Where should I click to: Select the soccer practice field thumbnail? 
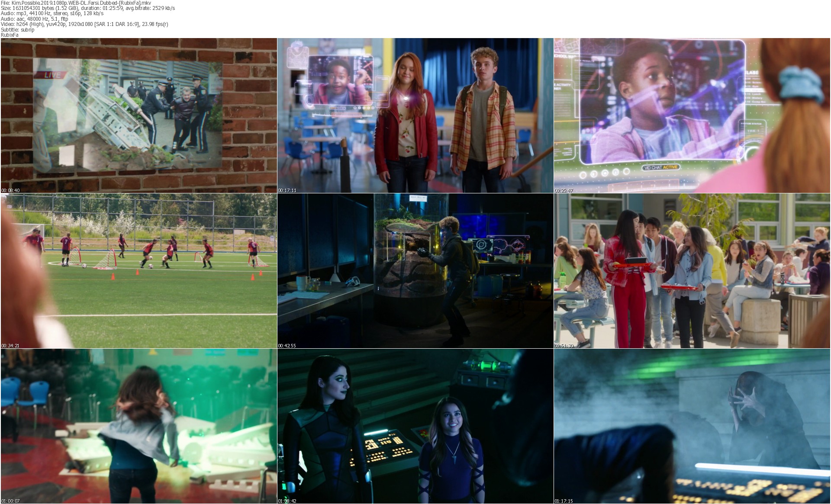139,271
